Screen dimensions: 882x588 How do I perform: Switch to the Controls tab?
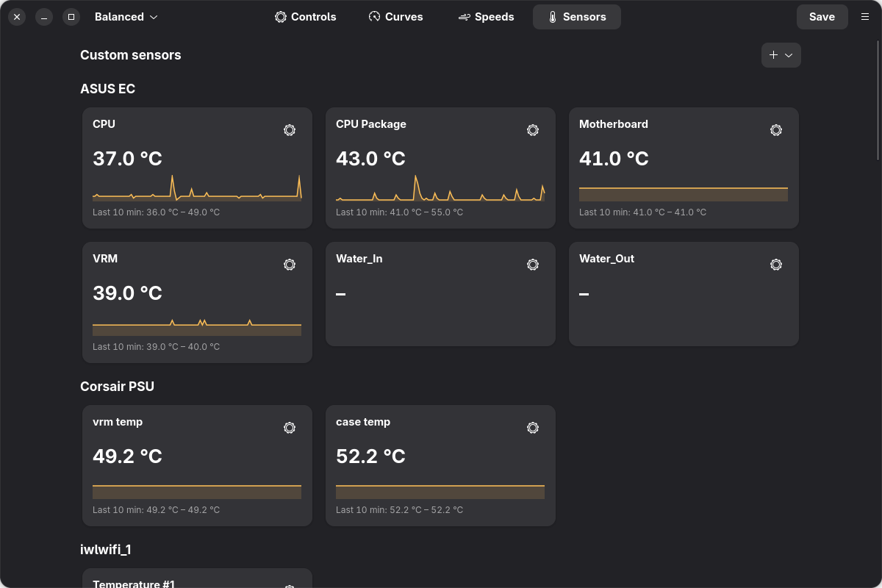(305, 17)
